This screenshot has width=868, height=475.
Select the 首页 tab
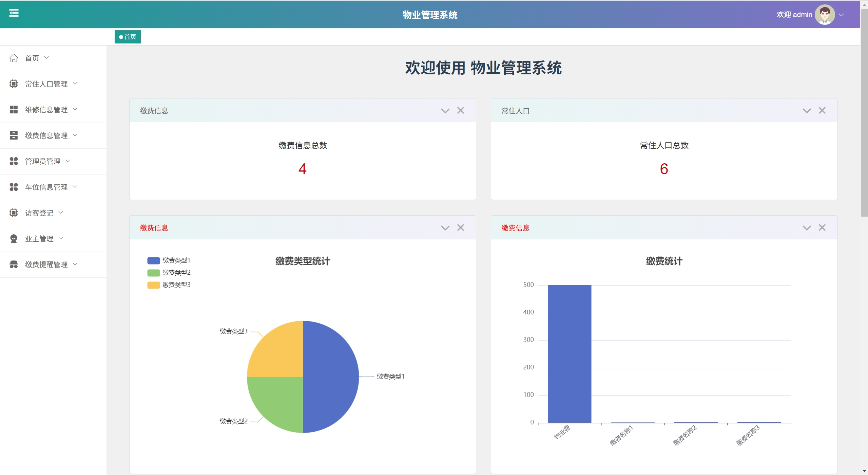[x=128, y=37]
